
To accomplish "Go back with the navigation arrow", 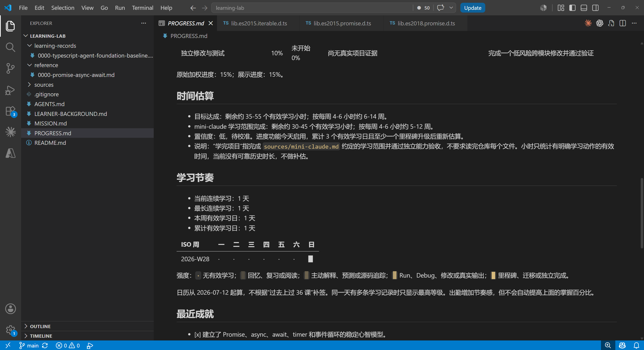I will (193, 8).
